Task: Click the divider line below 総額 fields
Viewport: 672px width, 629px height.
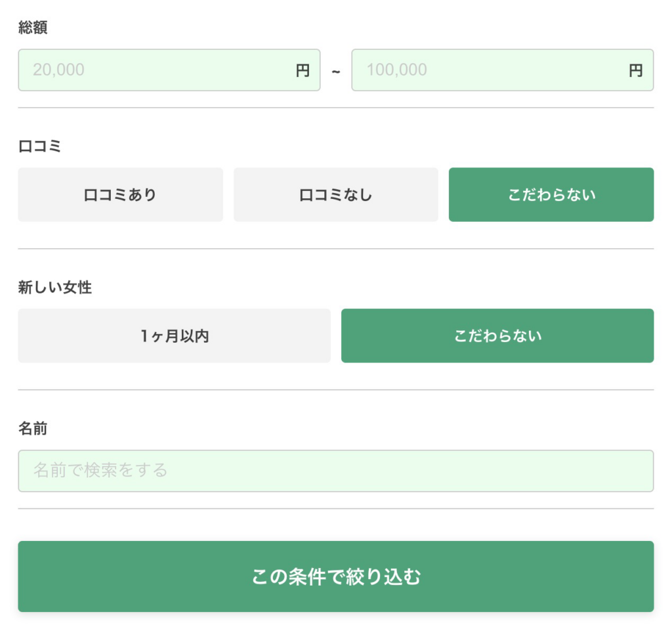Action: click(336, 108)
